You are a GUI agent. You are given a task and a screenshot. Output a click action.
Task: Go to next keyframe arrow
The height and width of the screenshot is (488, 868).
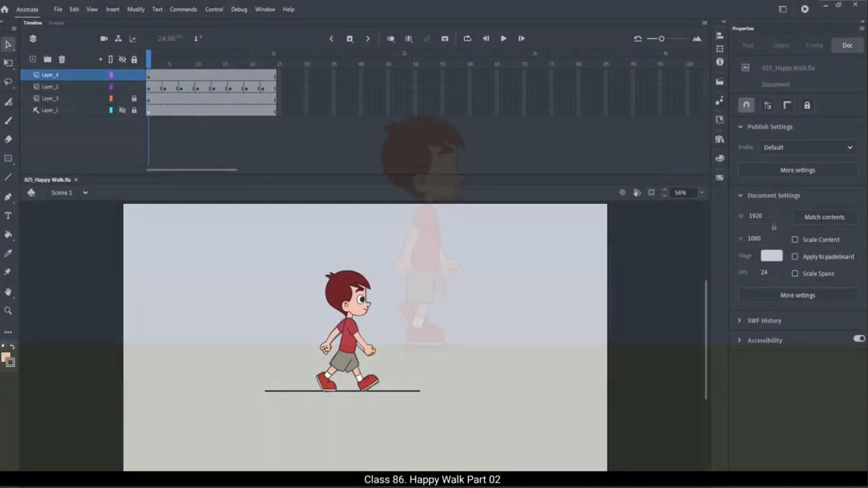coord(368,39)
